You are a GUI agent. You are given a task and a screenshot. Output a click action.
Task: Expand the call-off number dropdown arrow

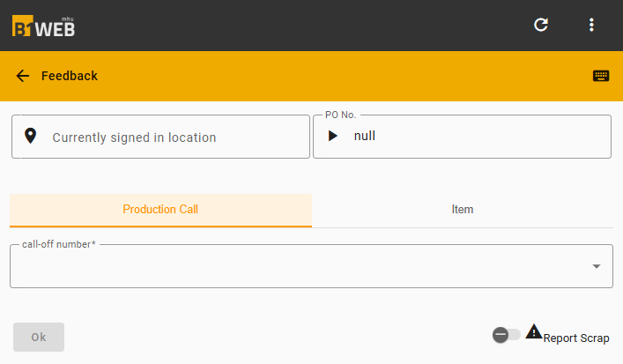coord(596,266)
